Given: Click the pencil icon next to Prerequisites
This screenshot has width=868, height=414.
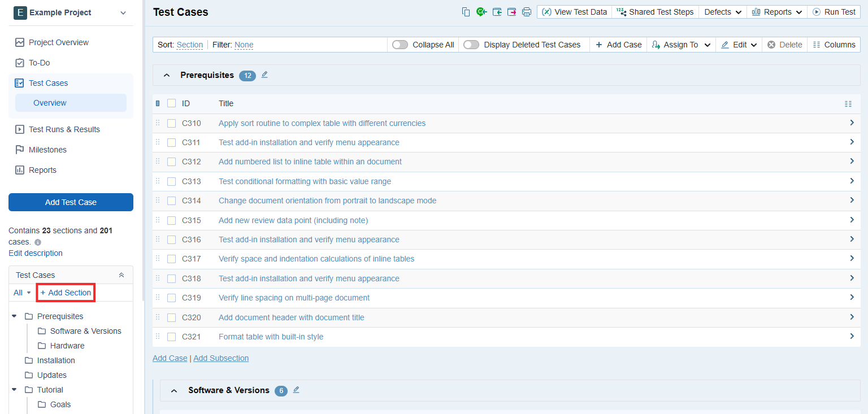Looking at the screenshot, I should (264, 75).
